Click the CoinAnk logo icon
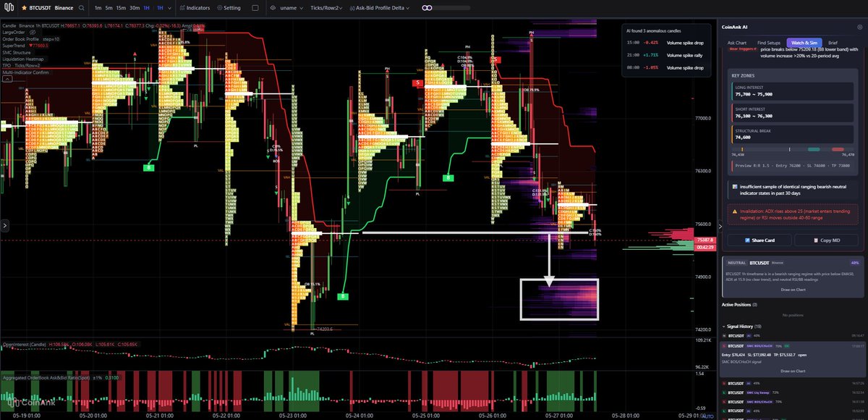The height and width of the screenshot is (420, 868). (9, 8)
